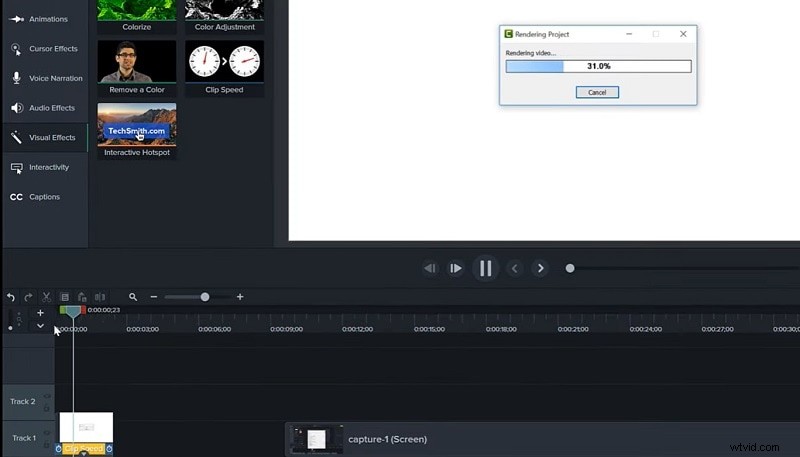Click the previous frame step button
Screen dimensions: 800x457
click(430, 268)
